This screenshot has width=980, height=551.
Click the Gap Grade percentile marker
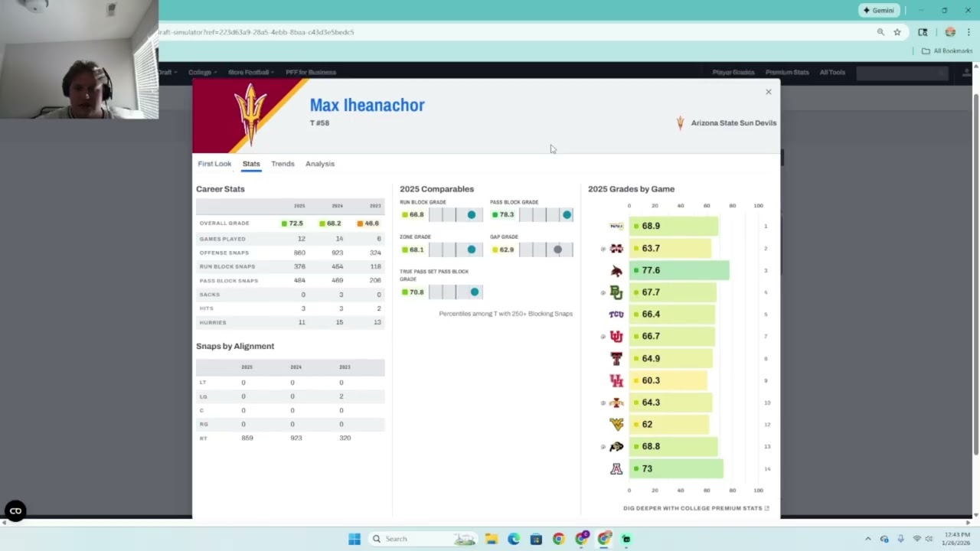point(557,249)
